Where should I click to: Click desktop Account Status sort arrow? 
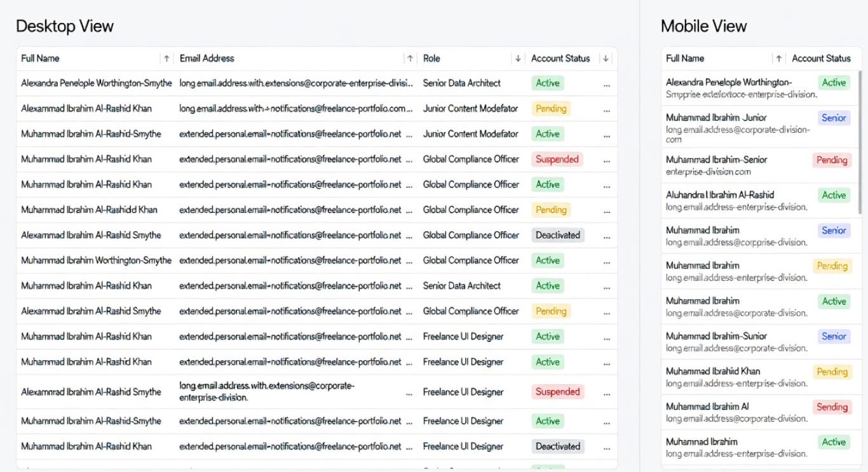[x=606, y=58]
